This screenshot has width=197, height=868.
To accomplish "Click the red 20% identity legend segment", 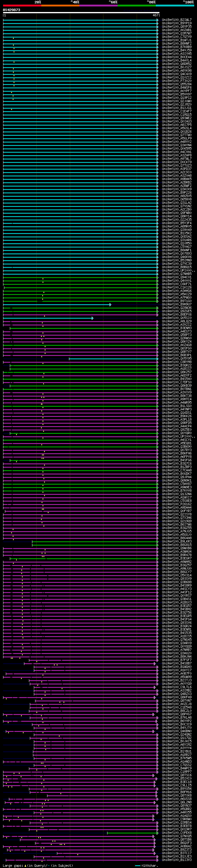I will pyautogui.click(x=22, y=6).
